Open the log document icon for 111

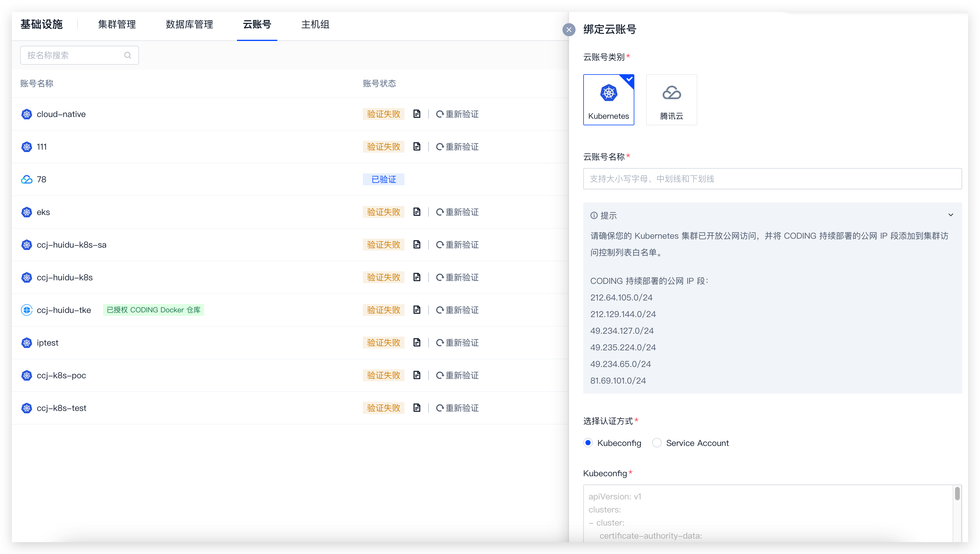(x=417, y=146)
